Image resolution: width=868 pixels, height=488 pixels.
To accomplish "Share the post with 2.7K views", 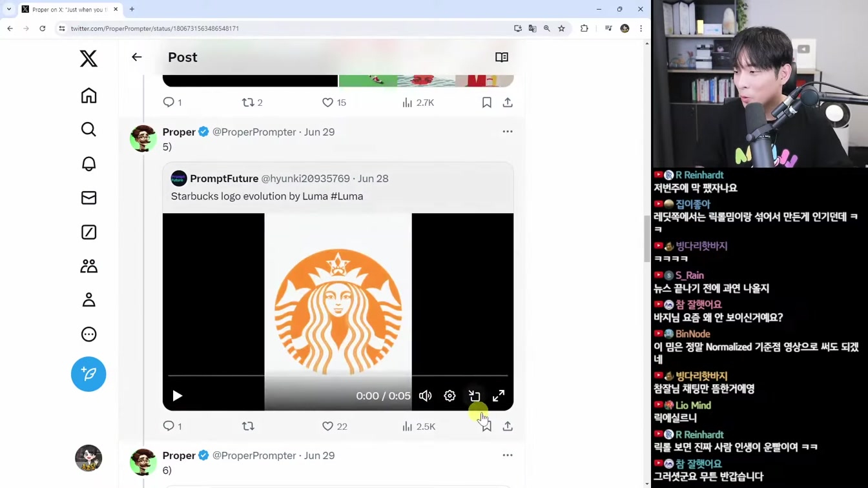I will tap(508, 103).
